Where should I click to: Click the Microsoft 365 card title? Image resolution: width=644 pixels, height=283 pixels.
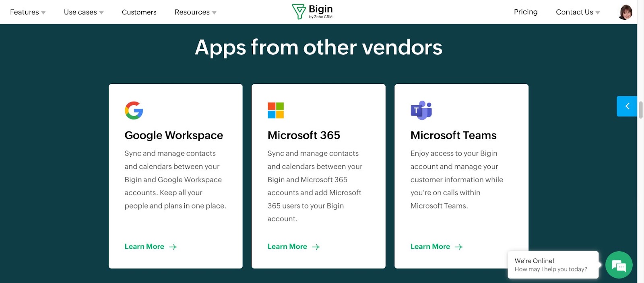pos(304,135)
